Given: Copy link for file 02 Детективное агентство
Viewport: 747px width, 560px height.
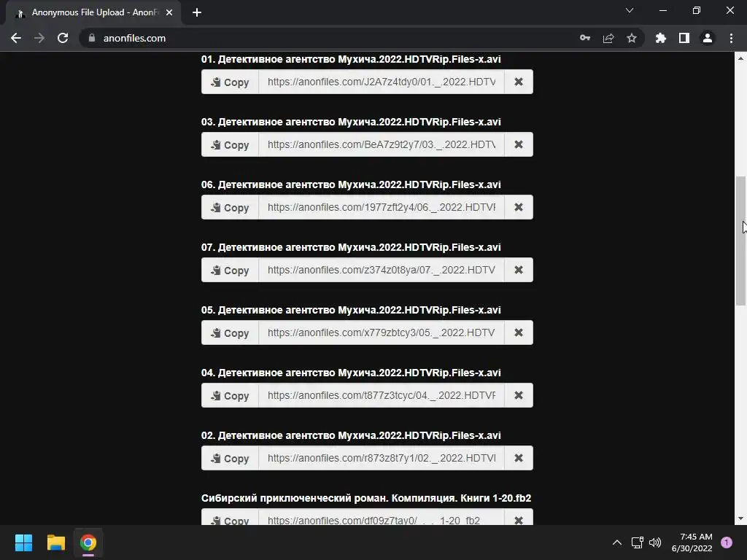Looking at the screenshot, I should tap(230, 458).
